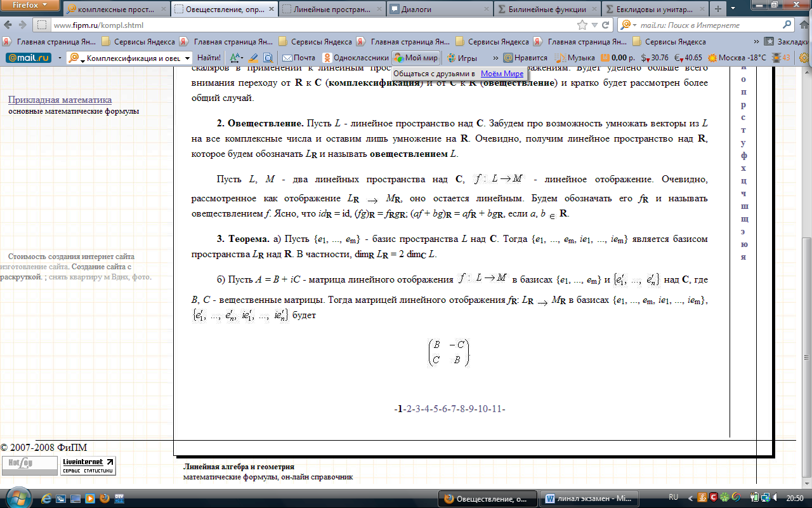The width and height of the screenshot is (812, 508).
Task: Go to page 5 in pagination
Action: point(436,408)
